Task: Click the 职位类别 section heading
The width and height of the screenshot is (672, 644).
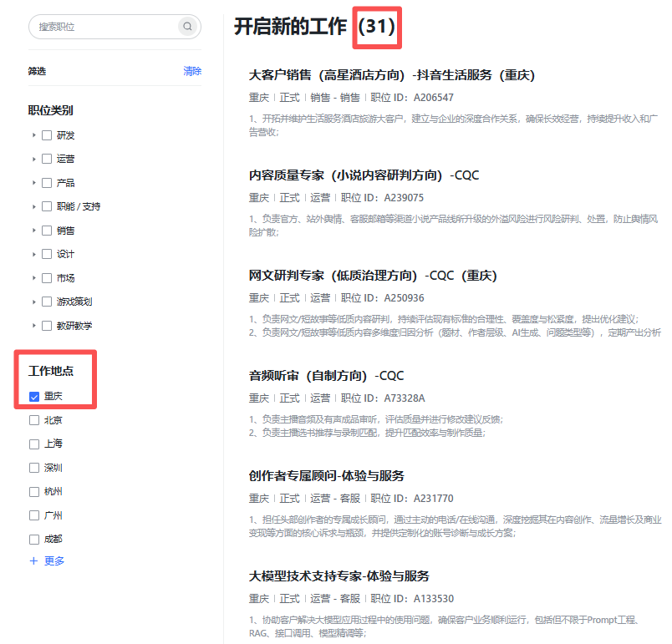Action: [x=51, y=110]
